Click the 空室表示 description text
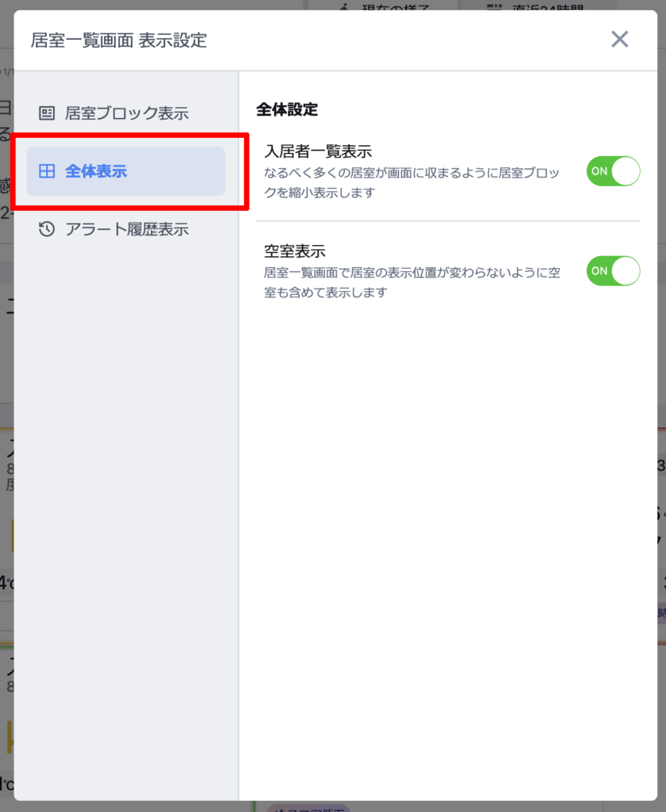 tap(411, 282)
